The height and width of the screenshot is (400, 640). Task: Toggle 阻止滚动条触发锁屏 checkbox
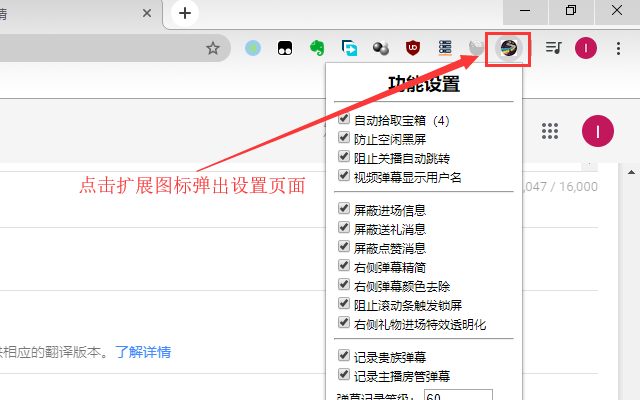(344, 304)
